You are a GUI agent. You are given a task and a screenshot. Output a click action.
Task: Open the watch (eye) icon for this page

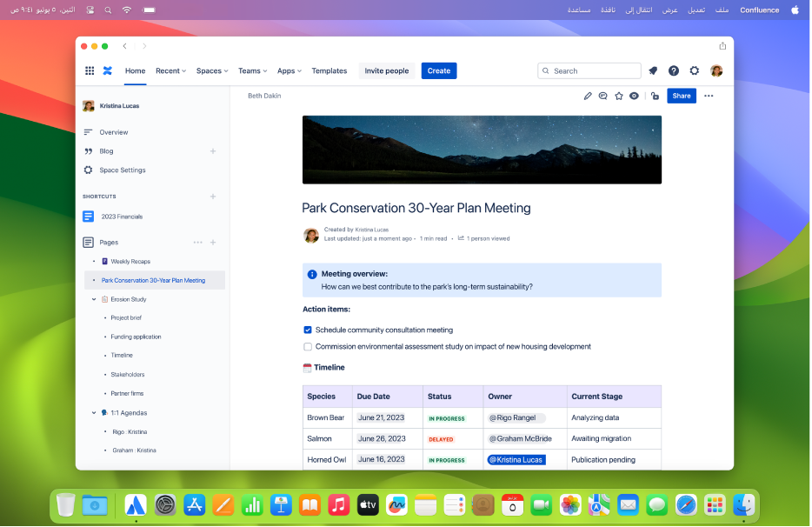pos(635,96)
